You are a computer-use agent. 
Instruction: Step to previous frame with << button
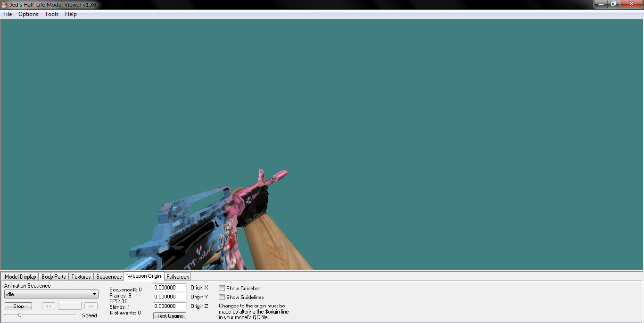[x=49, y=306]
